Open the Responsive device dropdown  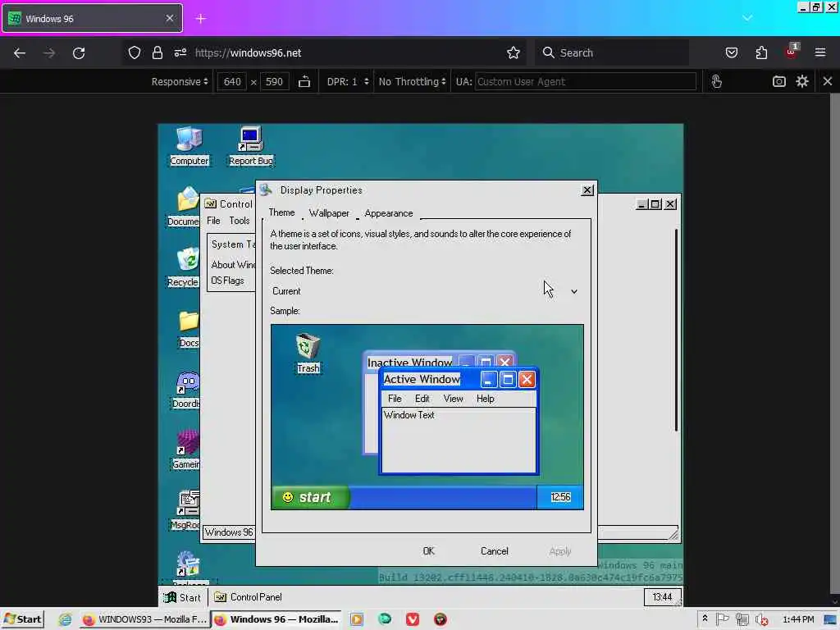tap(180, 81)
